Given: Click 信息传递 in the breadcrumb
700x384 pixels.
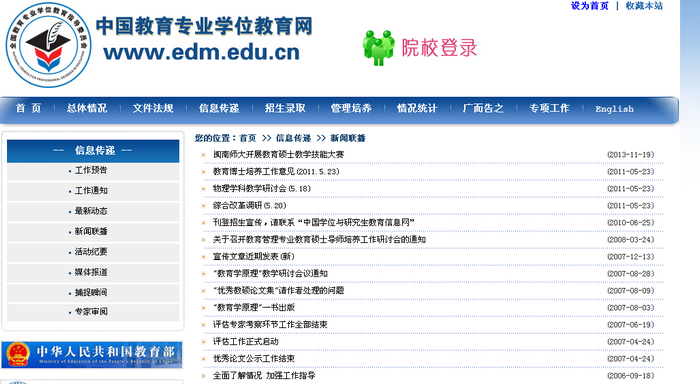Looking at the screenshot, I should coord(293,138).
